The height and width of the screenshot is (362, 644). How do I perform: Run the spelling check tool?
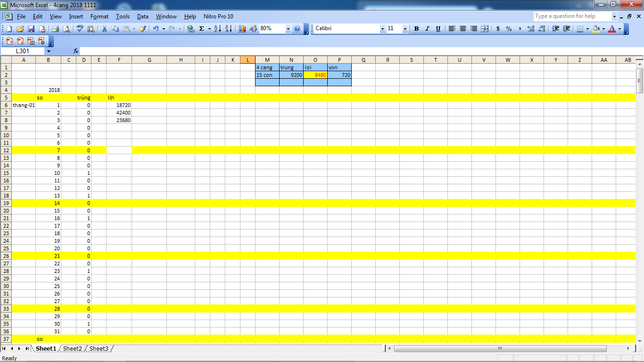[x=80, y=29]
